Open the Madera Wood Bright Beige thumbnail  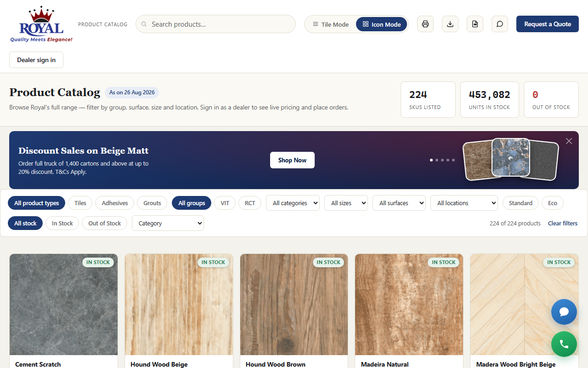pyautogui.click(x=524, y=305)
